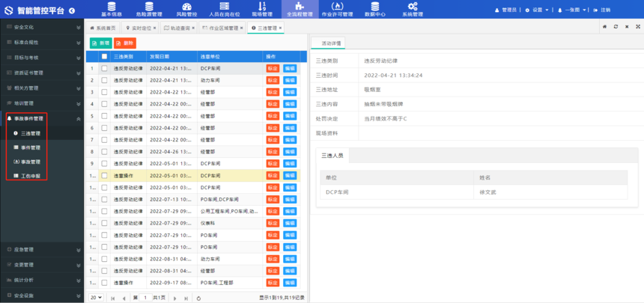Screen dimensions: 644x303
Task: Open 系统管理 gears icon
Action: point(413,6)
